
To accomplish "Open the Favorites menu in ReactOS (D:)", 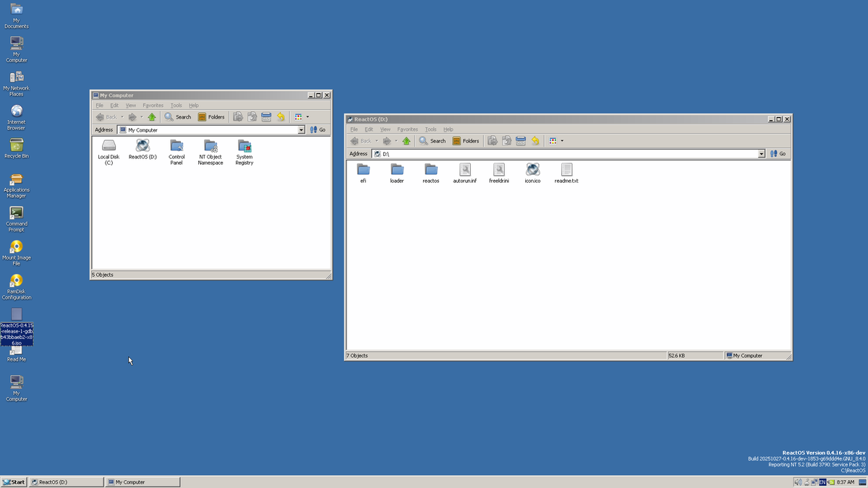I will pyautogui.click(x=408, y=129).
